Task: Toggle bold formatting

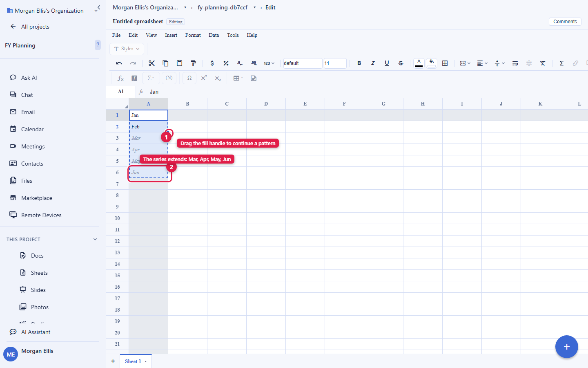Action: coord(359,63)
